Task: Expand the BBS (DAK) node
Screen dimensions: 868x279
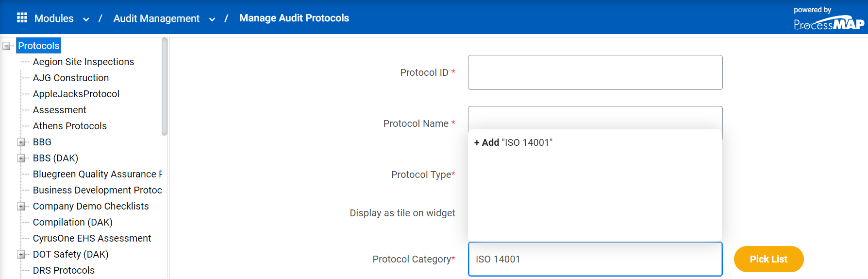Action: pos(21,158)
